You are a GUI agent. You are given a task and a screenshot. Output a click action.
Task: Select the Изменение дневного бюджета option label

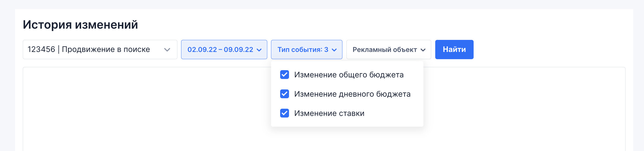point(352,94)
